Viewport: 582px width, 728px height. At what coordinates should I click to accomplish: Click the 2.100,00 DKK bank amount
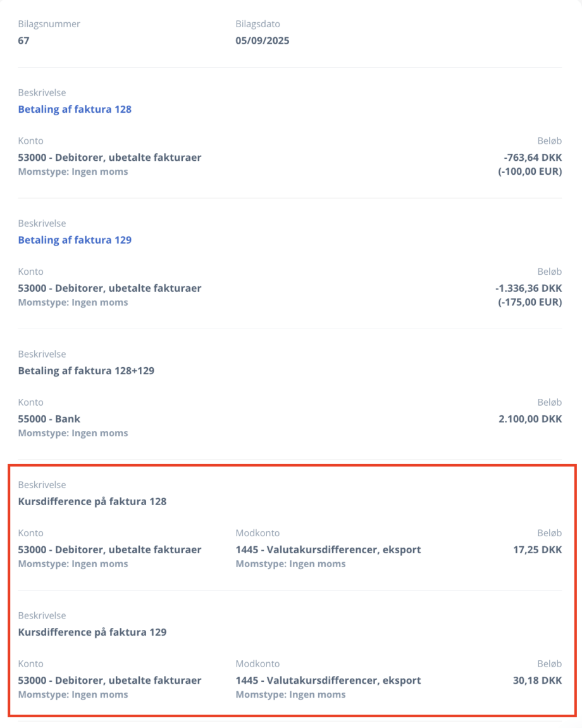click(x=529, y=419)
